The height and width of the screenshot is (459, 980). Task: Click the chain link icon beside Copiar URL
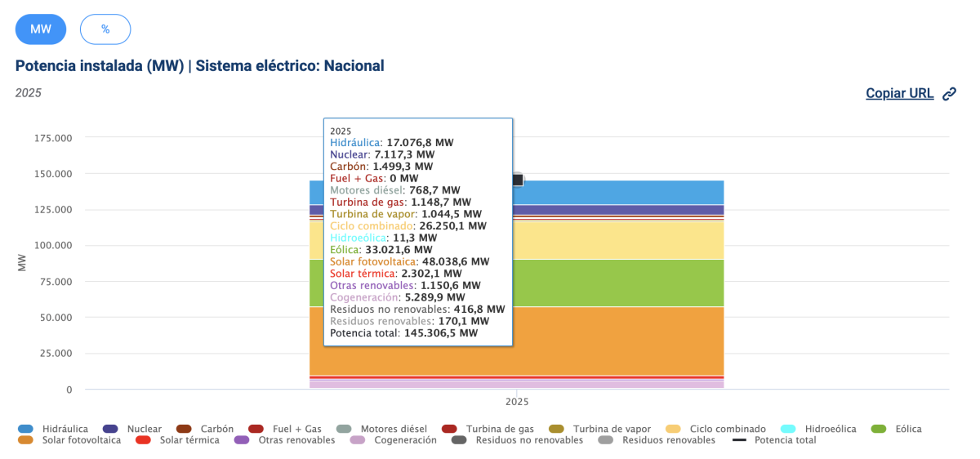(949, 94)
